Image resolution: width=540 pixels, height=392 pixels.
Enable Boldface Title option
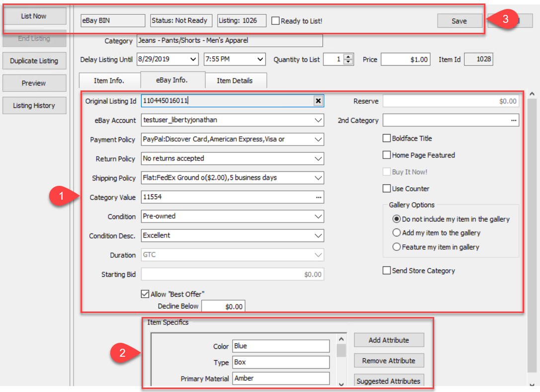point(387,138)
